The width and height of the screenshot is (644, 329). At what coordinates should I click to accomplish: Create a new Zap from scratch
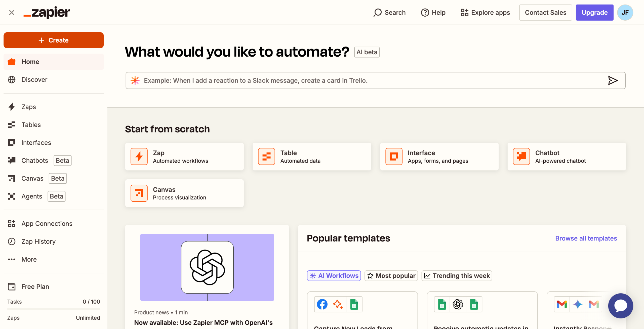pyautogui.click(x=184, y=156)
